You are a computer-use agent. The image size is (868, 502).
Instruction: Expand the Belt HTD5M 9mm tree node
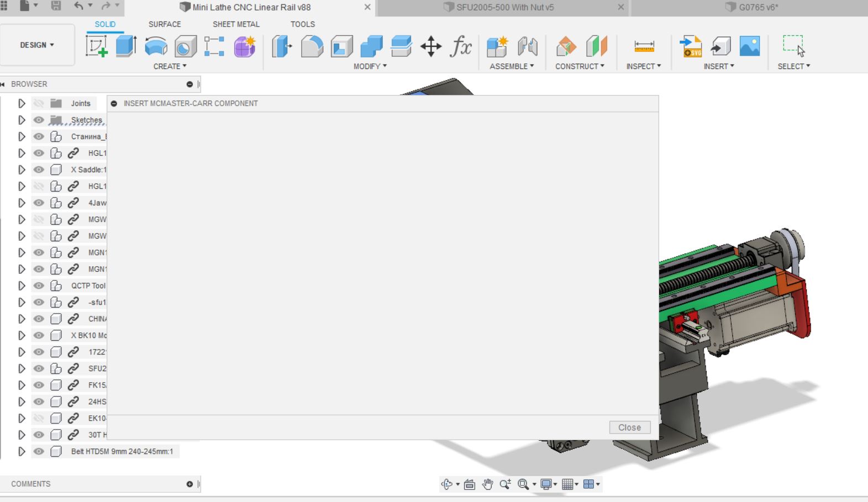22,451
